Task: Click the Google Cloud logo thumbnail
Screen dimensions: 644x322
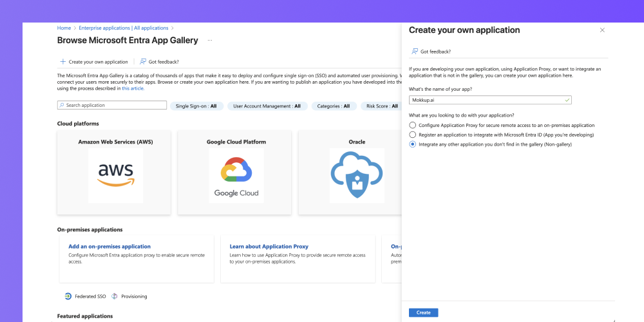Action: (236, 175)
